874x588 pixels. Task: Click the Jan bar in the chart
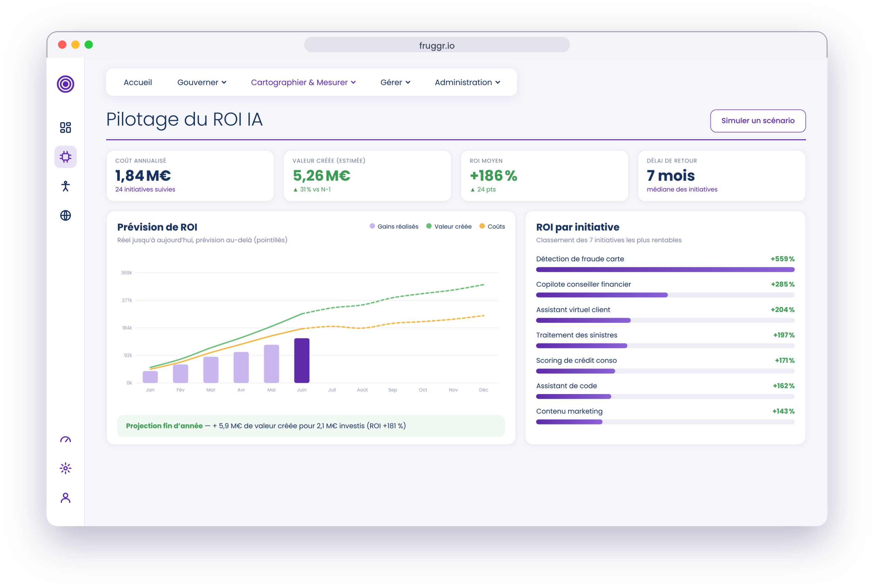(x=150, y=377)
